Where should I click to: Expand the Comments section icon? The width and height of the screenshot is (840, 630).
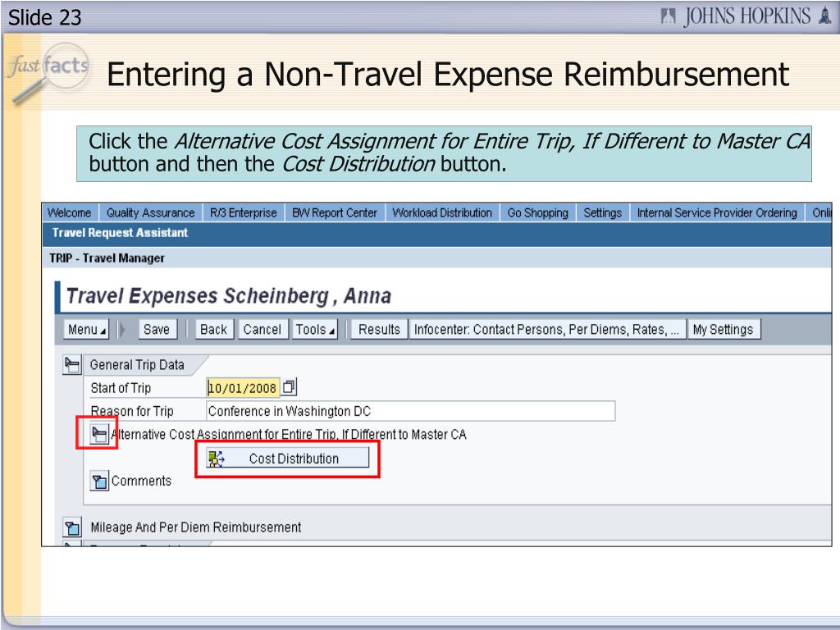pos(99,481)
